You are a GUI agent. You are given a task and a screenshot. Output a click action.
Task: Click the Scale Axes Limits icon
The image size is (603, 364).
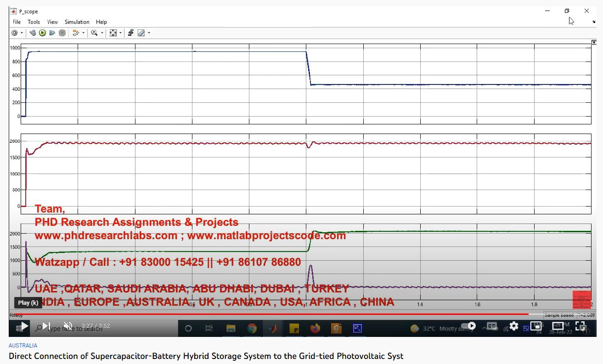[x=113, y=33]
